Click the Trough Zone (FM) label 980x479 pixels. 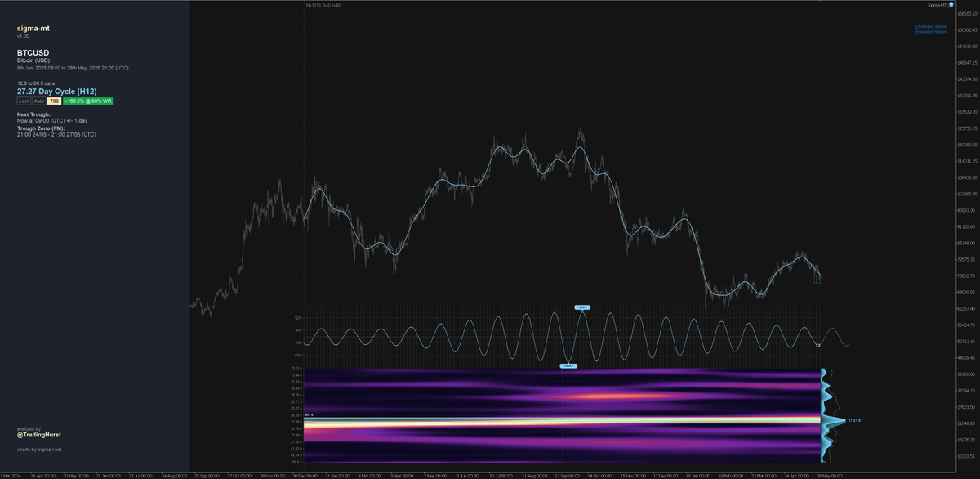(42, 128)
